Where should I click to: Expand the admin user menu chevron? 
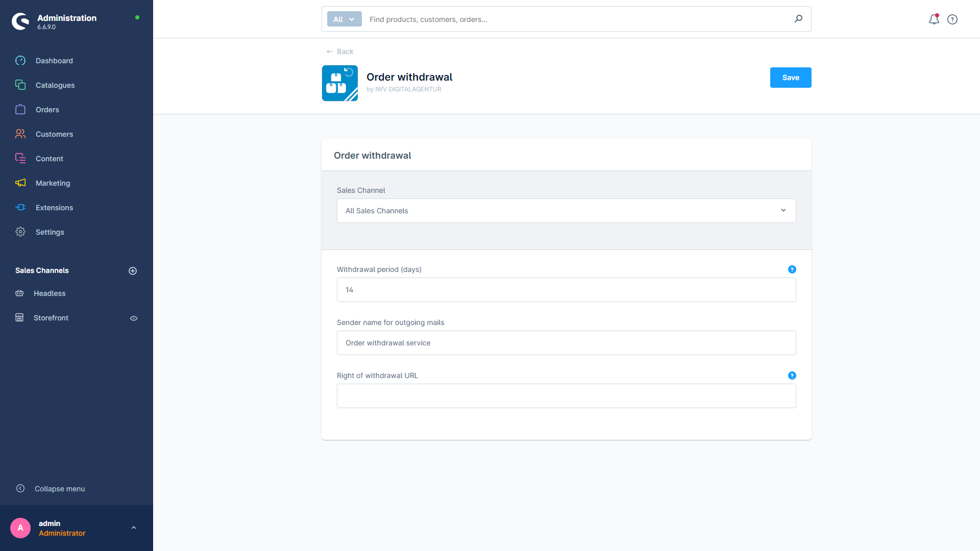[x=134, y=528]
